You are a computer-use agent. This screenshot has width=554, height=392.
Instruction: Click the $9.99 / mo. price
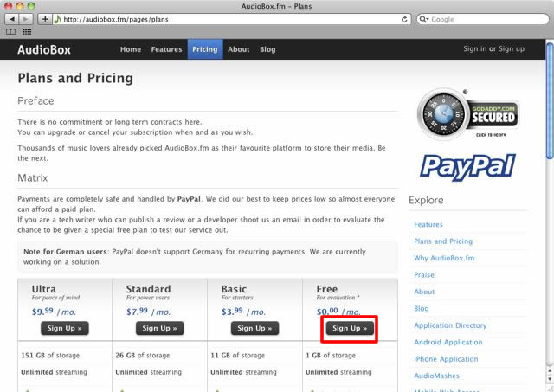(54, 312)
